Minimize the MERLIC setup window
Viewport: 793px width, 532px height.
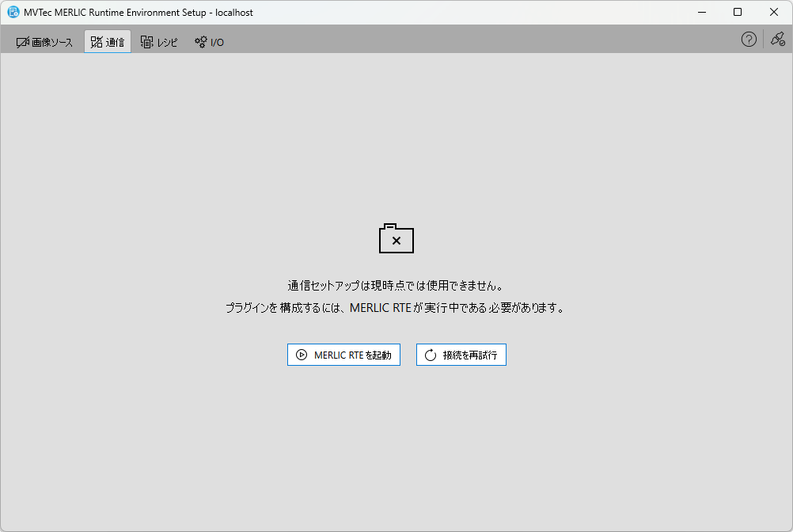tap(701, 12)
